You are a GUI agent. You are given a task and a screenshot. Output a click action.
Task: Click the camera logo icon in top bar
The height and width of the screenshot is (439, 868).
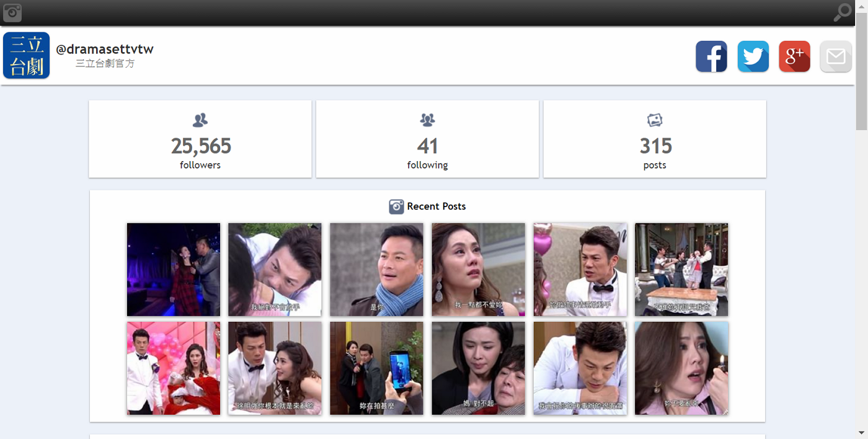pyautogui.click(x=12, y=12)
